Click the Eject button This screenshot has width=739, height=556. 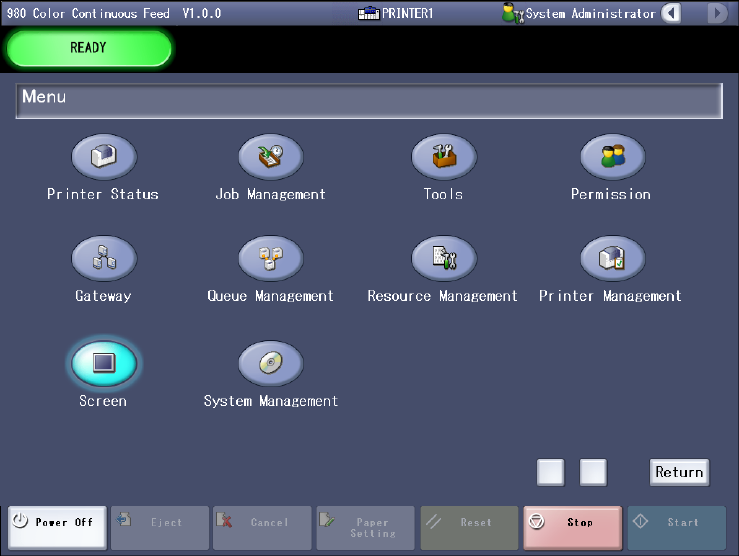coord(160,527)
